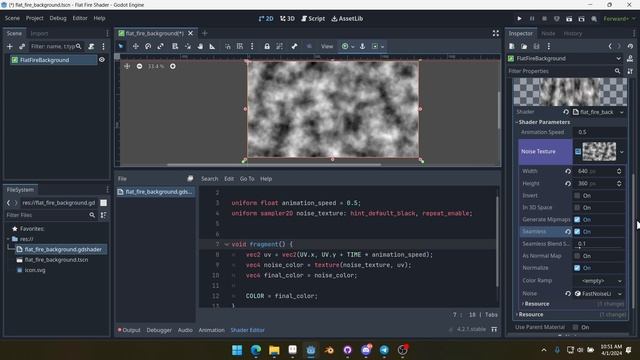640x360 pixels.
Task: Run the project with the play icon
Action: 519,18
